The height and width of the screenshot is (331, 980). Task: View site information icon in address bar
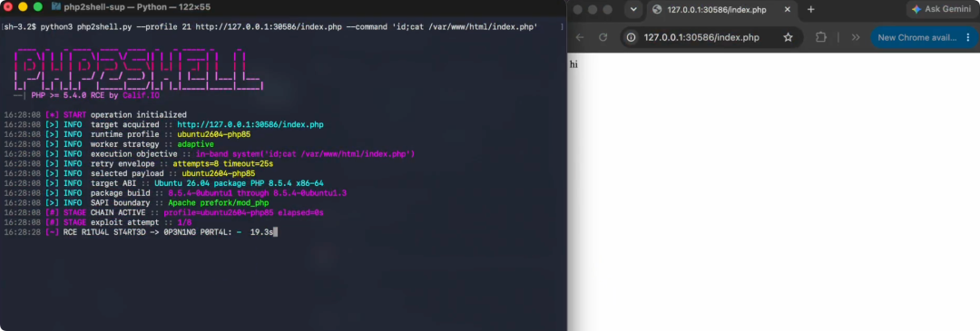click(x=632, y=37)
